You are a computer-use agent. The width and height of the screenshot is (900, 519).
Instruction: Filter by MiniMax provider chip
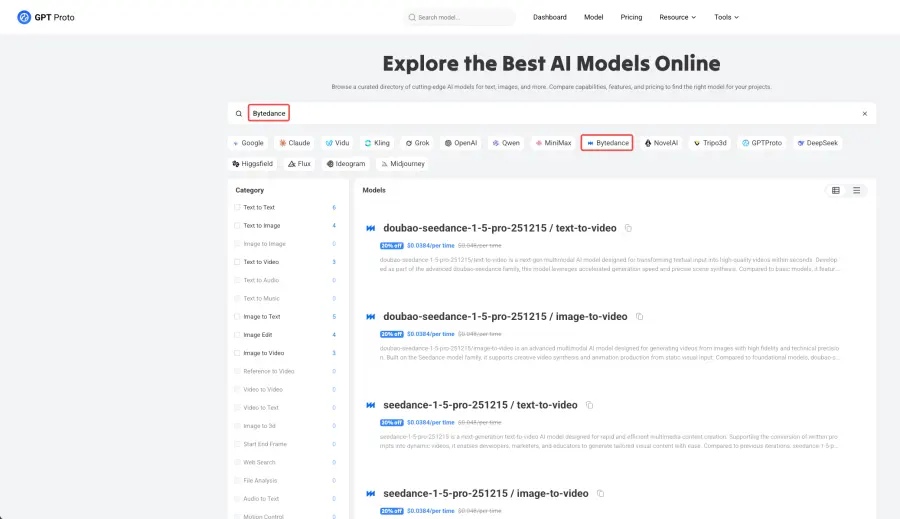[x=553, y=143]
